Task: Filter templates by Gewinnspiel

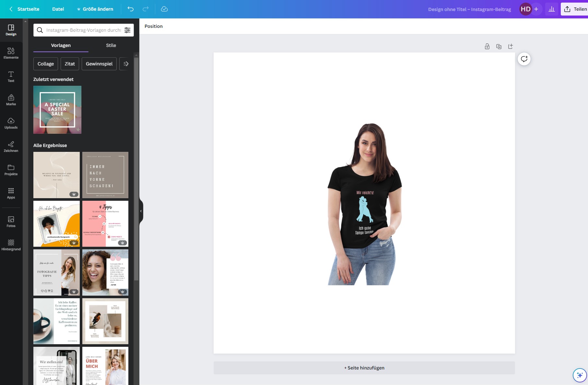Action: click(99, 64)
